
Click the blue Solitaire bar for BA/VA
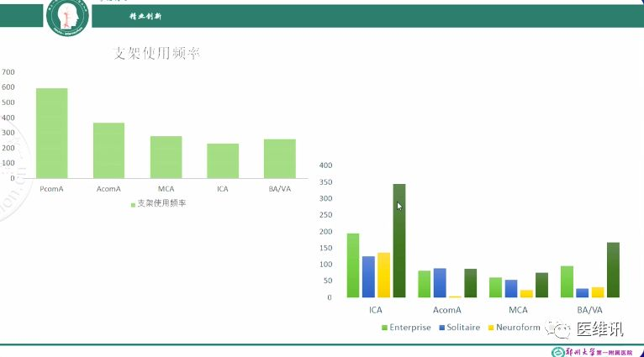(583, 292)
